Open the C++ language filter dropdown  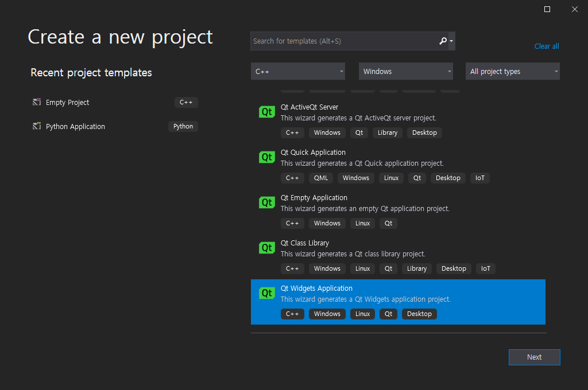click(x=298, y=71)
